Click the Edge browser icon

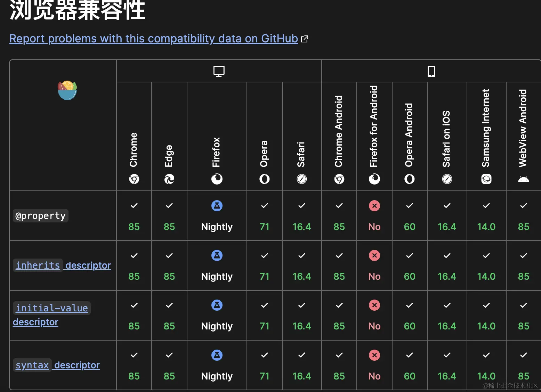pos(169,179)
